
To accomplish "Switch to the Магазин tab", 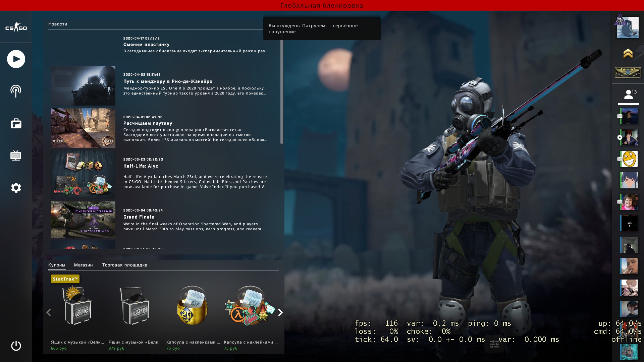I will [x=83, y=265].
